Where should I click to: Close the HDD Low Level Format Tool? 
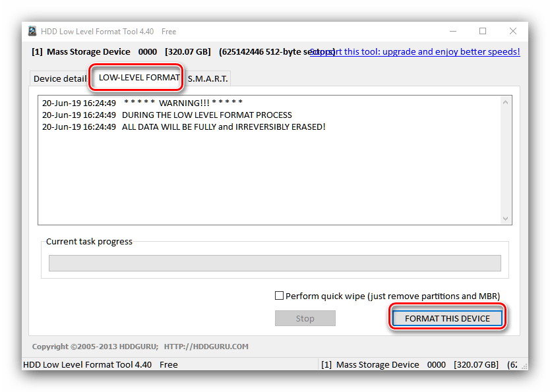[513, 31]
